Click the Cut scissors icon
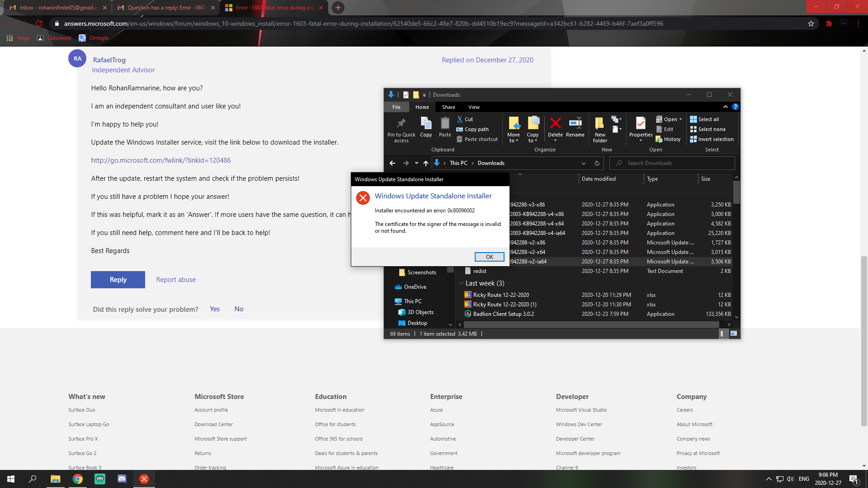 click(x=460, y=119)
